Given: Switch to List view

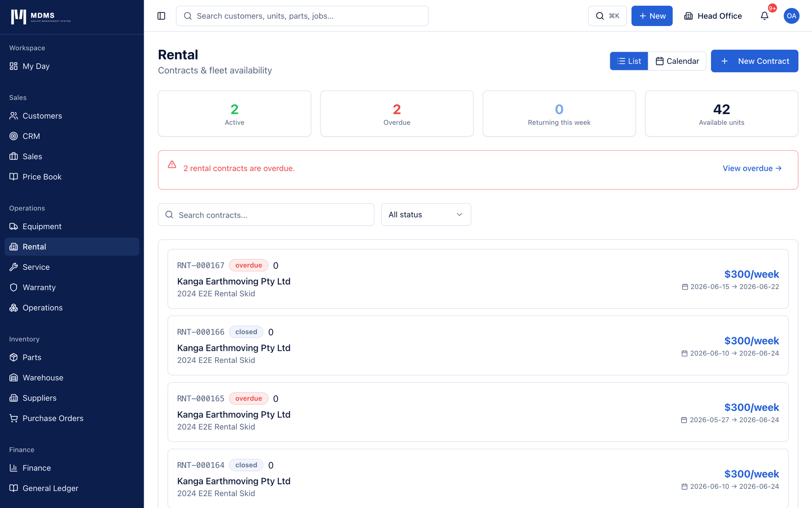Looking at the screenshot, I should click(x=628, y=61).
